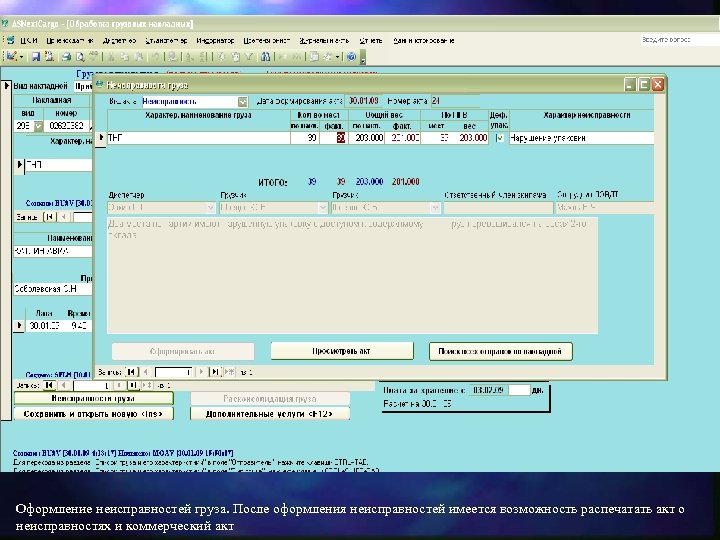Go to first record in dialog navigator

[x=131, y=372]
